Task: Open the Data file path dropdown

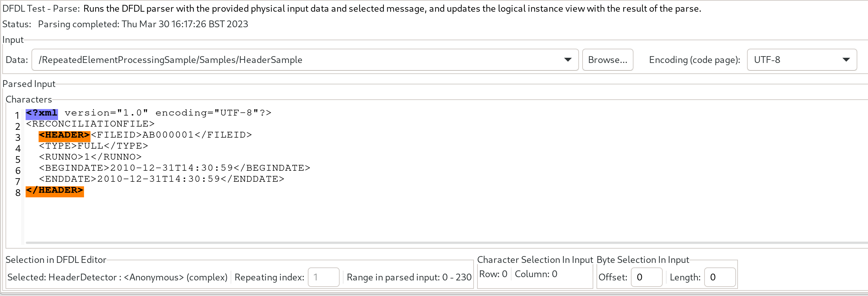Action: pos(568,60)
